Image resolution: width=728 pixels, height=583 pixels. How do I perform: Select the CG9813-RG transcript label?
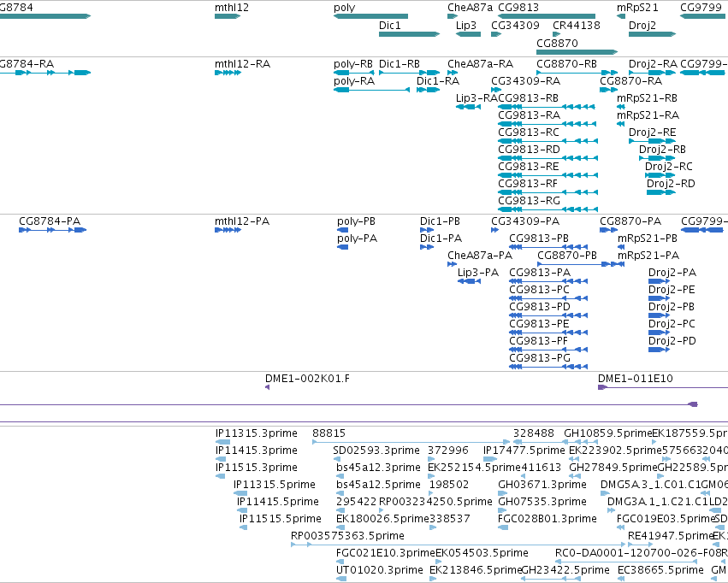[x=529, y=201]
